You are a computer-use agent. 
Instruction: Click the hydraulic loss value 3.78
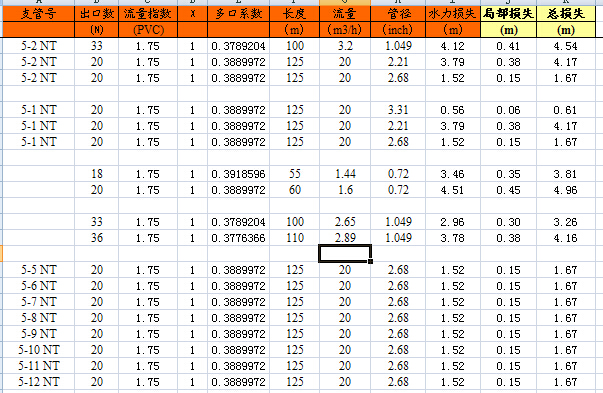coord(453,238)
